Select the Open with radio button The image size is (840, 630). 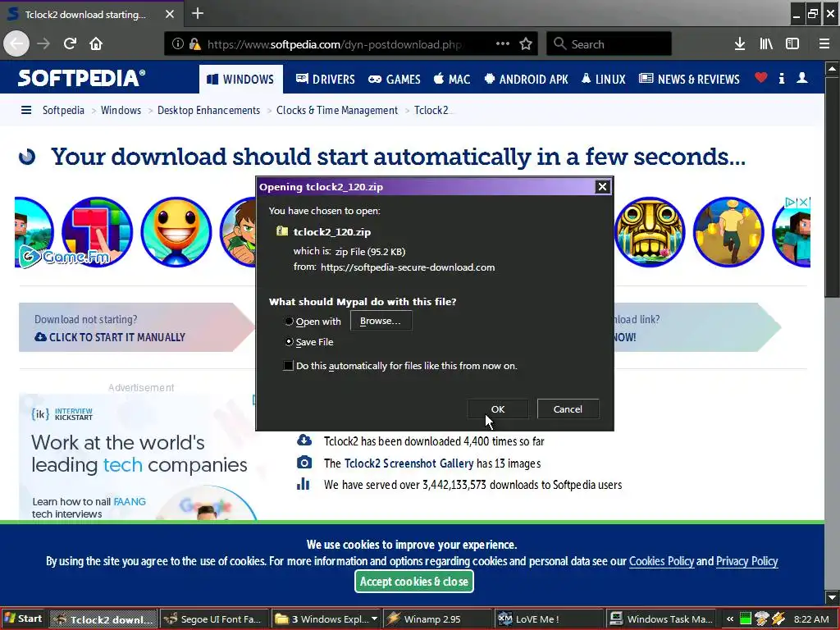tap(289, 322)
